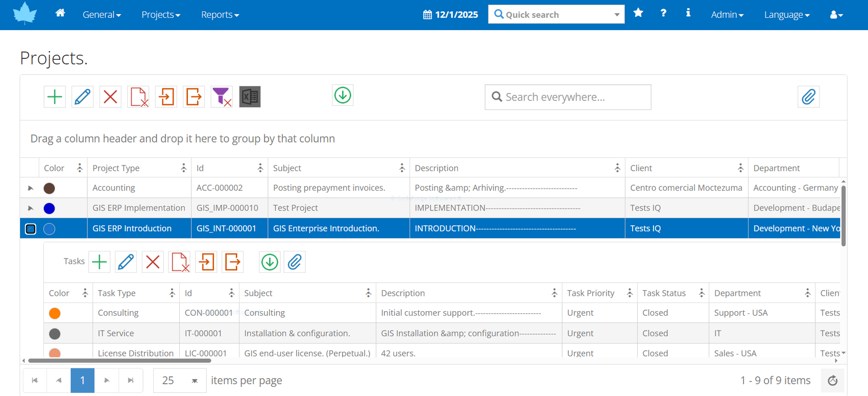Click the blue pencil edit project icon
868x396 pixels.
(x=82, y=97)
